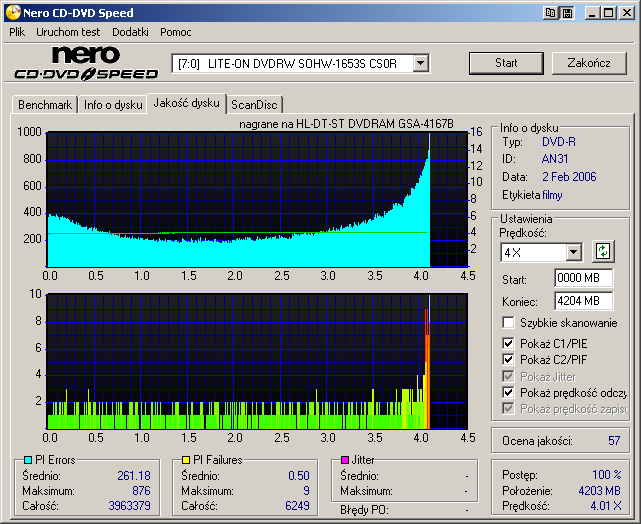This screenshot has height=524, width=641.
Task: Click the PI Errors average 261.18
Action: click(x=134, y=476)
